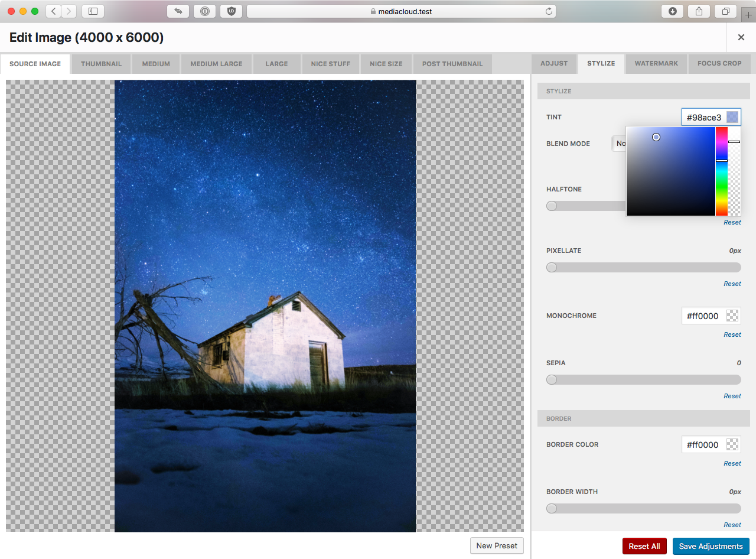
Task: Open the Blend Mode dropdown
Action: click(x=619, y=144)
